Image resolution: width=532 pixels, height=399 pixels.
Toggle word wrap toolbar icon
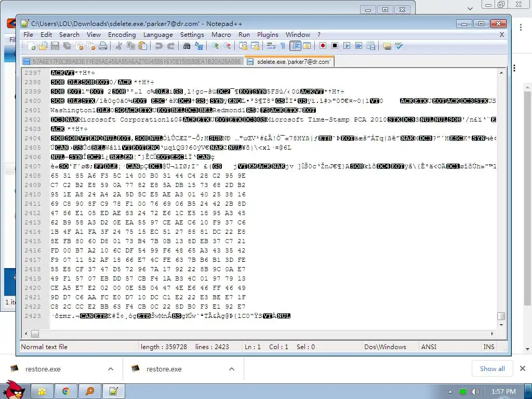271,46
